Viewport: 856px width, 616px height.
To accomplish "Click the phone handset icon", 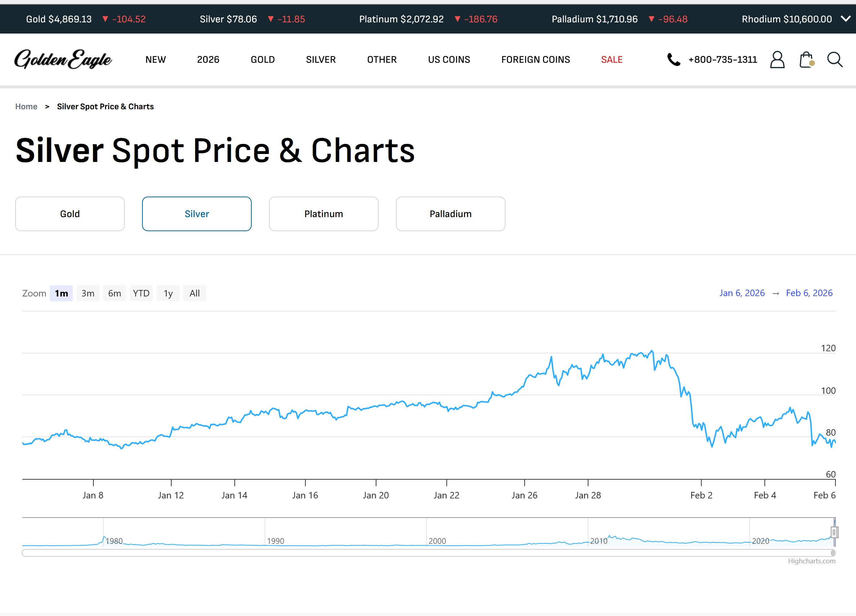I will click(x=674, y=60).
